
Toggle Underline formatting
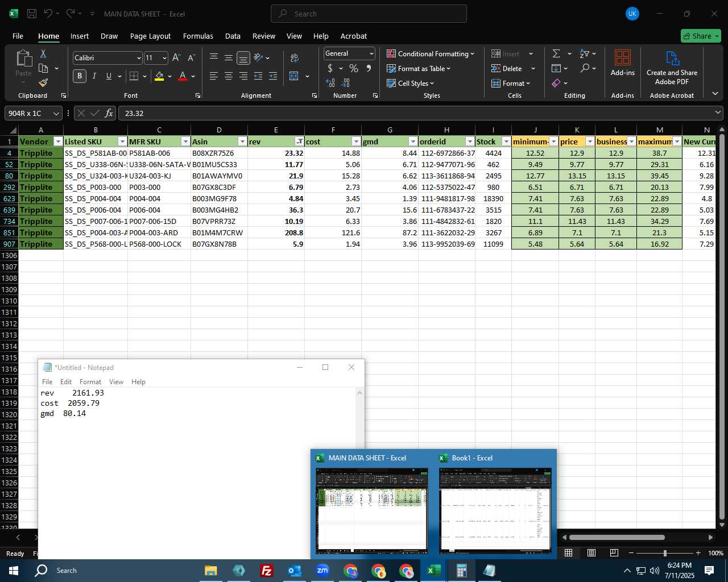pyautogui.click(x=109, y=76)
